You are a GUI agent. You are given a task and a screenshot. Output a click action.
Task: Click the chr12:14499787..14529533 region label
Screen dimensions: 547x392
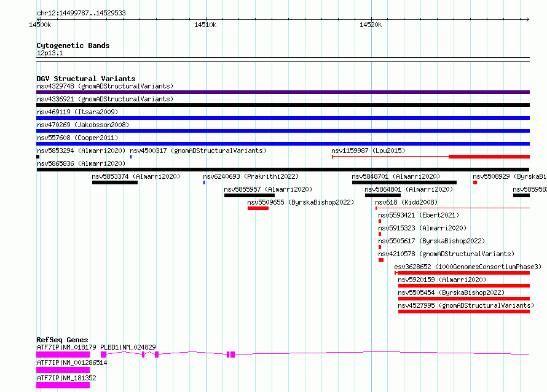pyautogui.click(x=81, y=13)
